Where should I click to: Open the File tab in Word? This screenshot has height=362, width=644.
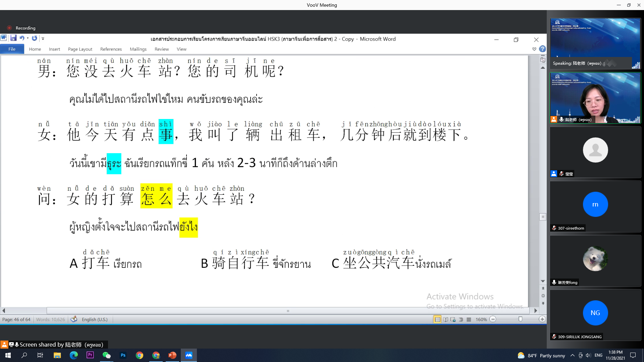[x=12, y=49]
